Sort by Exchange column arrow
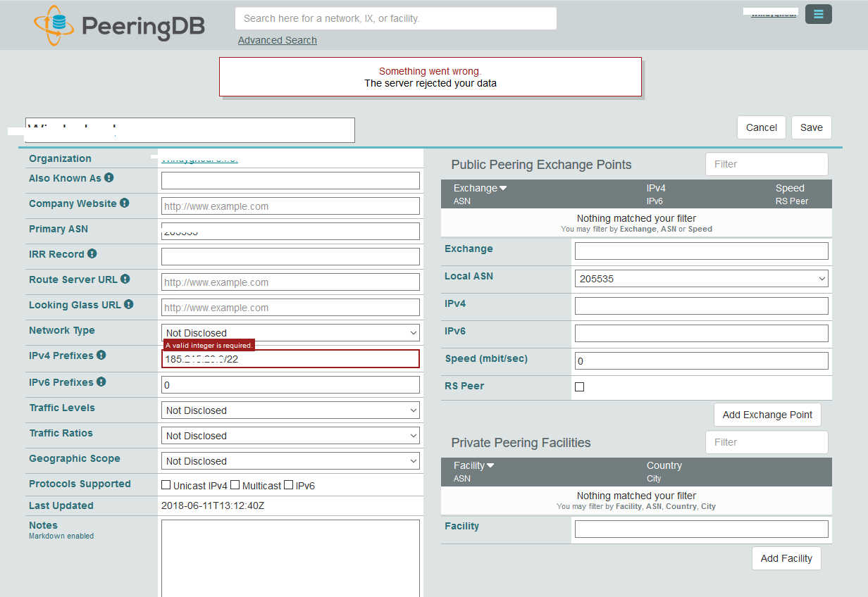868x597 pixels. (x=503, y=189)
